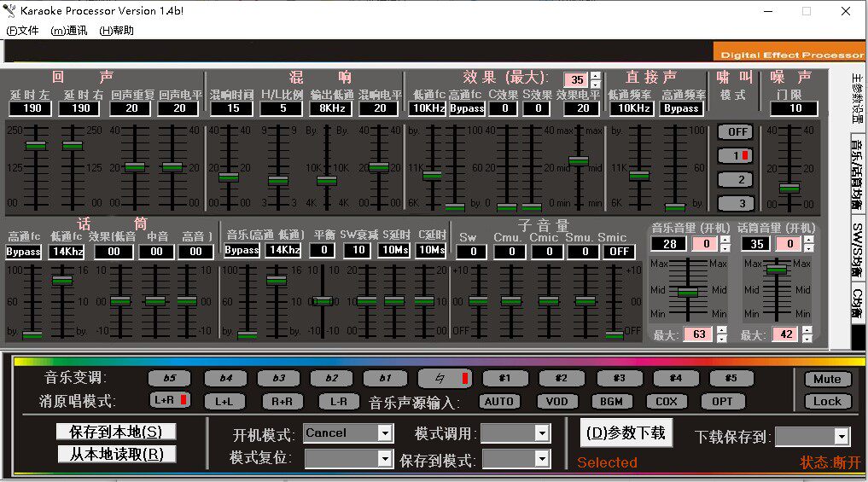
Task: Choose OPT music source input
Action: (x=722, y=402)
